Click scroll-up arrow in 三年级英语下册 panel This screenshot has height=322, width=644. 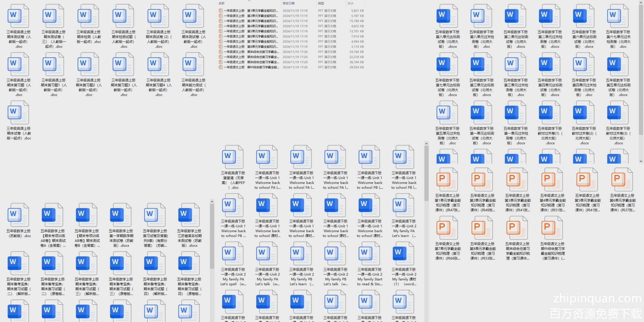coord(426,144)
